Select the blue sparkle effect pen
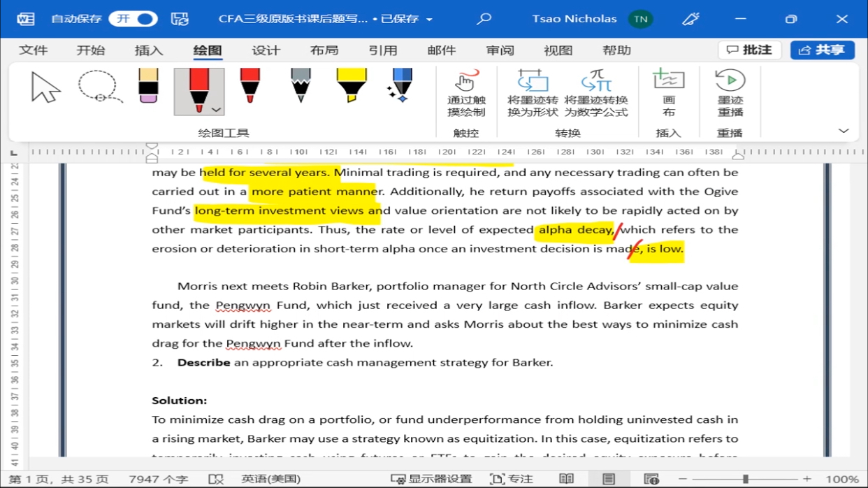 coord(400,87)
